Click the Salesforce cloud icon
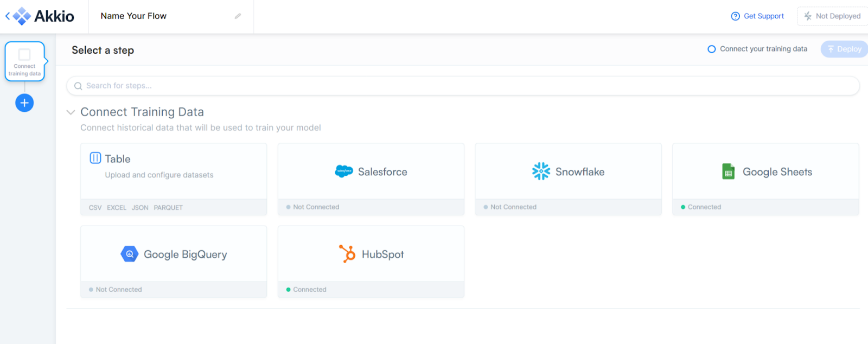Viewport: 868px width, 344px height. click(344, 171)
